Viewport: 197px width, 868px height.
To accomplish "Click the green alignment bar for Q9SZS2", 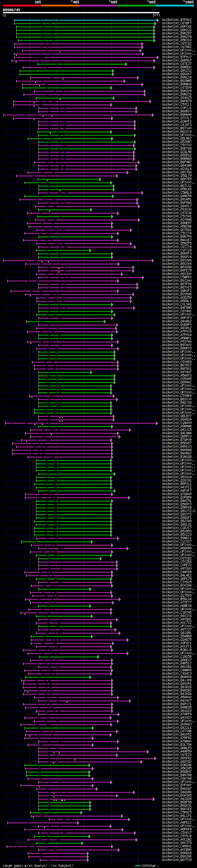I will coord(67,71).
